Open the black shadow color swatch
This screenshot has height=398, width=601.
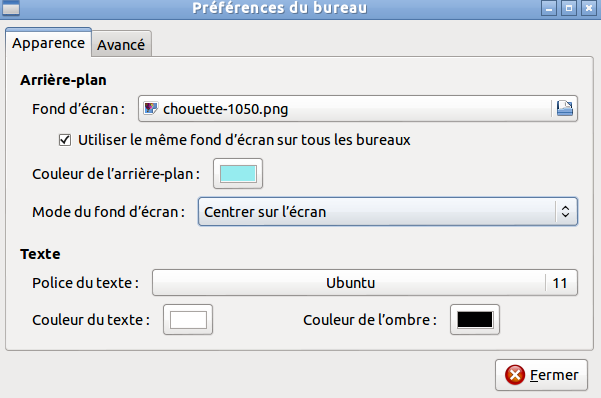[475, 320]
